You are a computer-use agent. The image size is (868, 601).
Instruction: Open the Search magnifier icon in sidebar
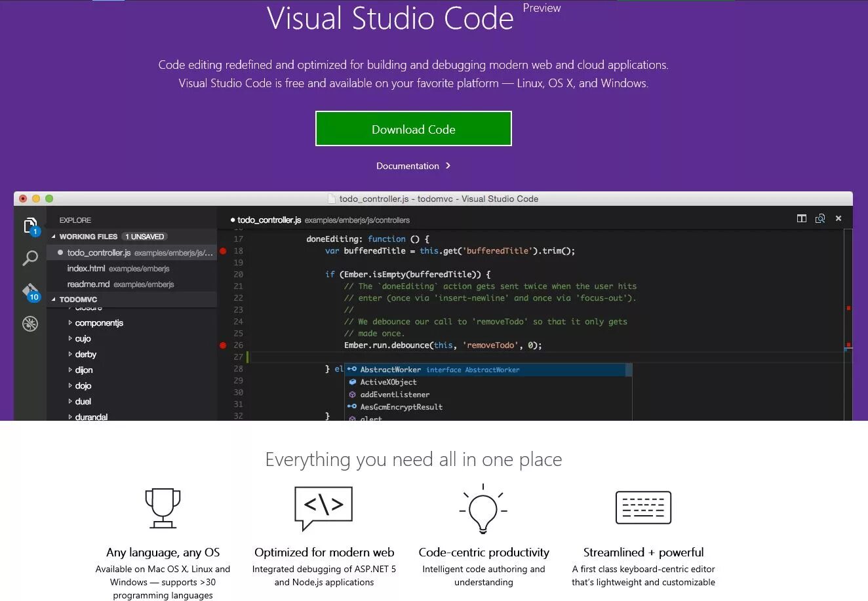click(30, 258)
